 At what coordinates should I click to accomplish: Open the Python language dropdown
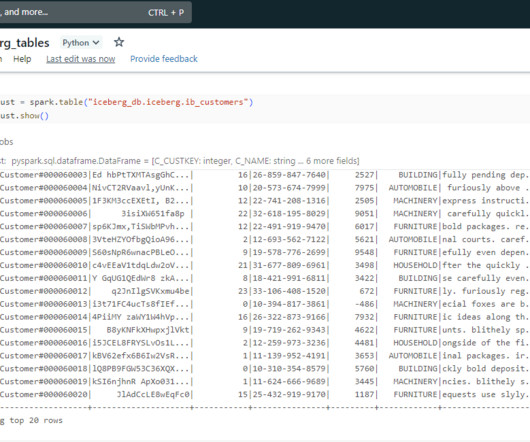click(81, 43)
